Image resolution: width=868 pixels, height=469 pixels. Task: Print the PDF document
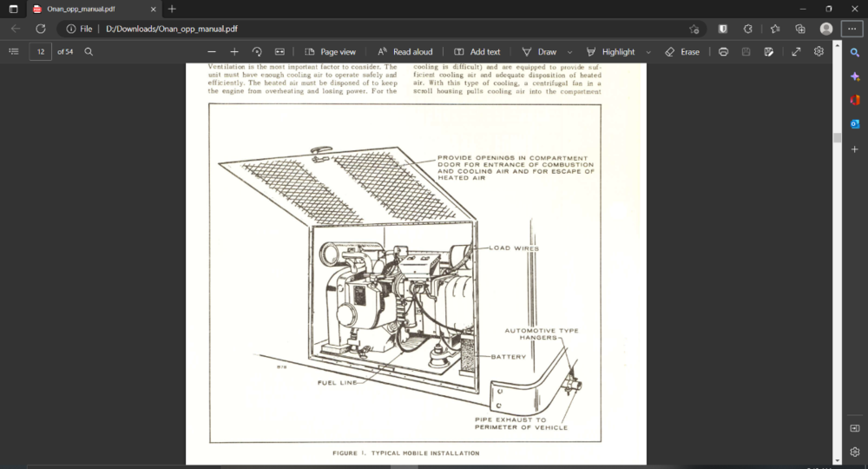click(x=723, y=52)
